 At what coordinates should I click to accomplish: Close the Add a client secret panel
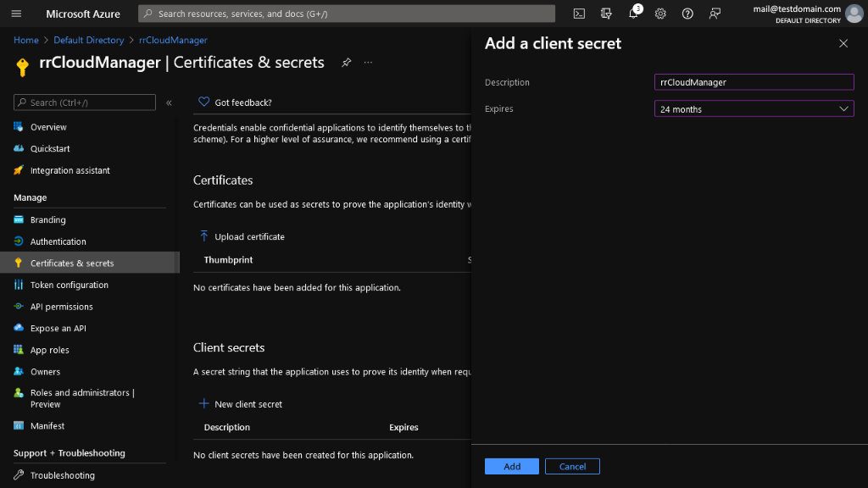pos(843,44)
